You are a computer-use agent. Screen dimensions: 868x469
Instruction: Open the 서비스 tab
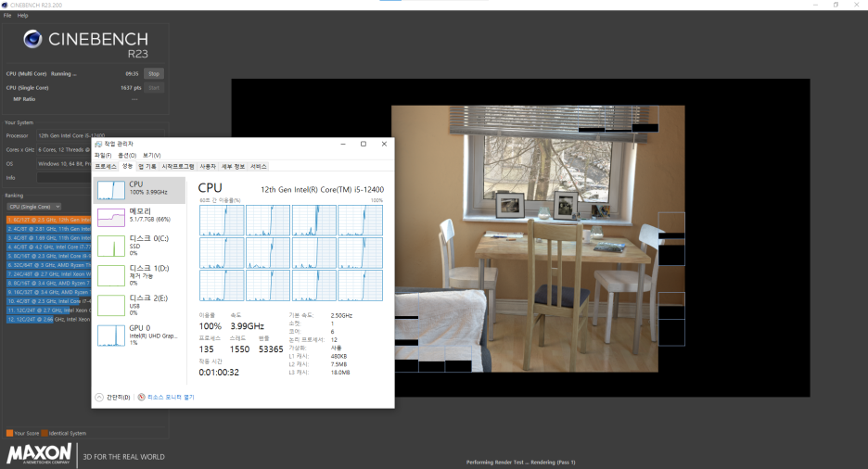point(259,167)
